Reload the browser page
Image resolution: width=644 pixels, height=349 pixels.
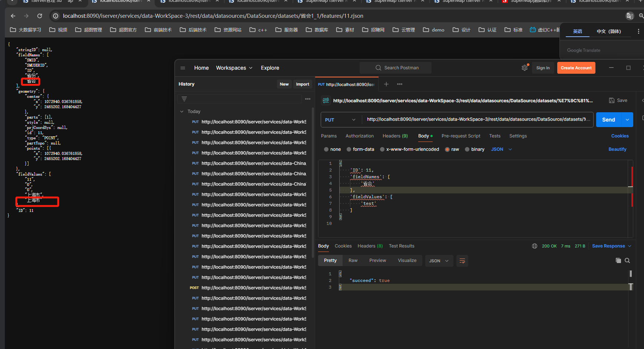pos(40,16)
